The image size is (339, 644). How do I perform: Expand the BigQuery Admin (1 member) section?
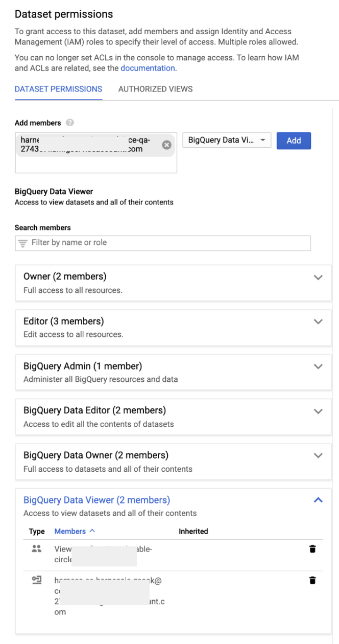coord(318,366)
